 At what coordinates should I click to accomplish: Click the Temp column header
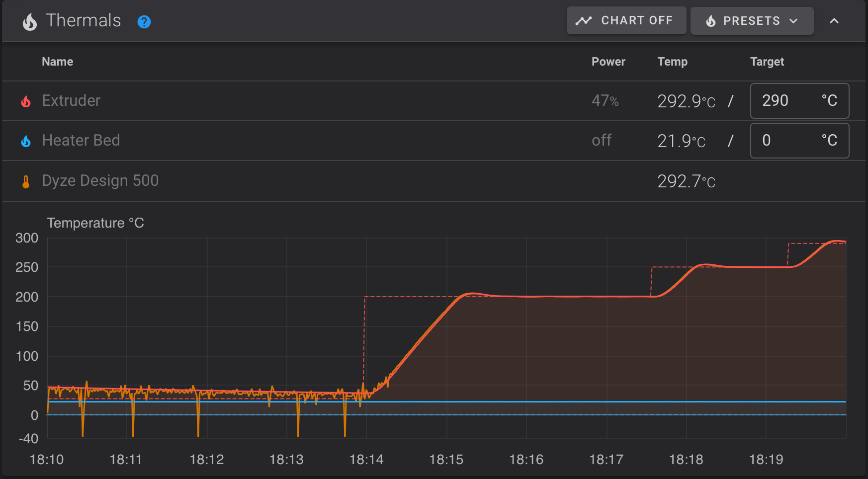[x=673, y=62]
